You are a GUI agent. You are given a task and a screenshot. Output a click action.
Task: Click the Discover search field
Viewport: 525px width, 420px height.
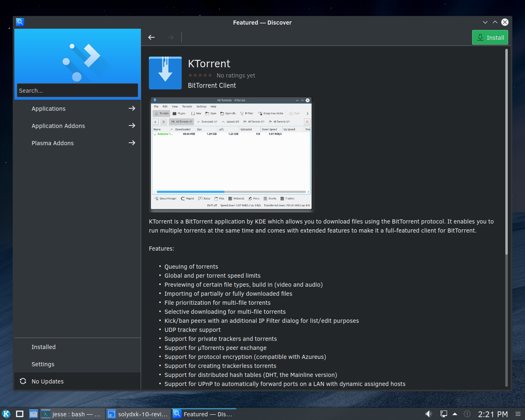pyautogui.click(x=78, y=90)
